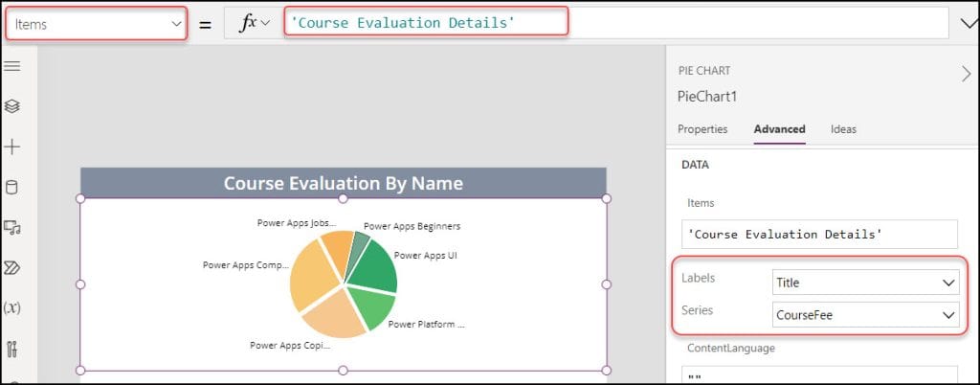Click the DATA section heading
The width and height of the screenshot is (980, 385).
pyautogui.click(x=695, y=165)
